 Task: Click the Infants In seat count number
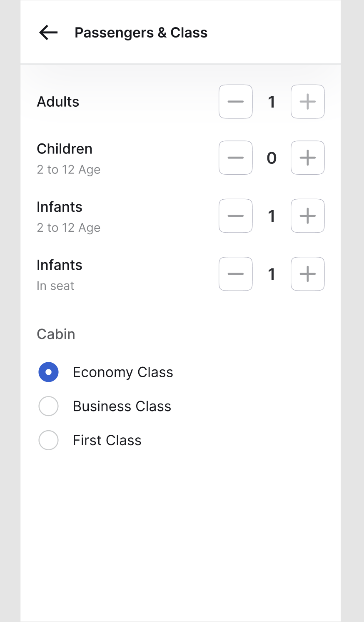272,274
